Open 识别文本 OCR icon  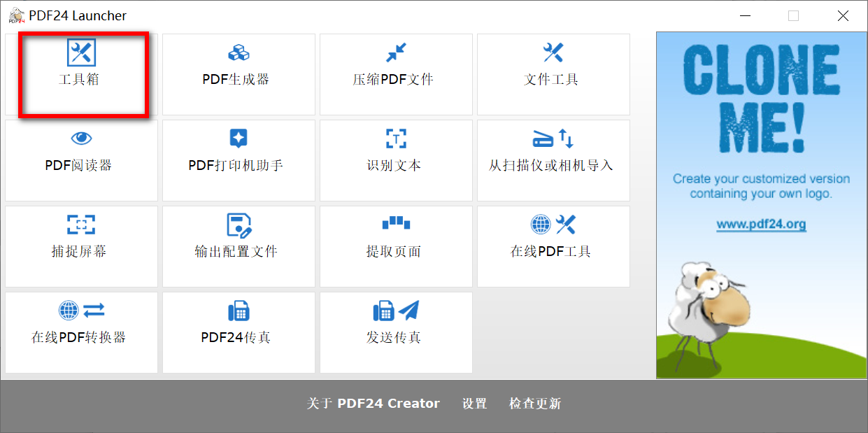pos(396,138)
